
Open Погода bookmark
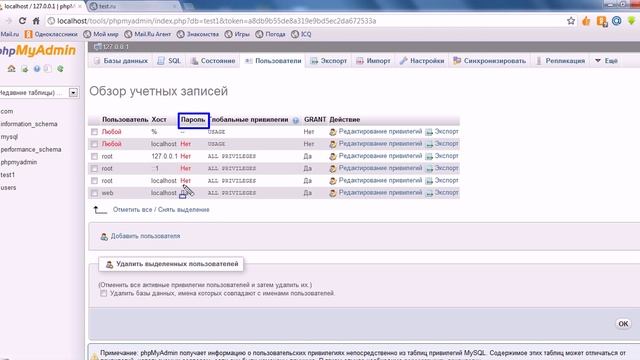point(271,34)
